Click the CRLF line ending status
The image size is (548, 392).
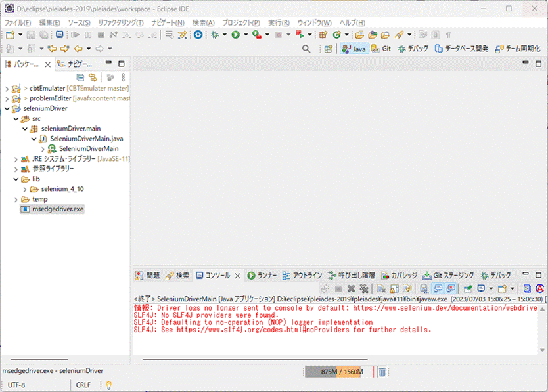click(83, 385)
